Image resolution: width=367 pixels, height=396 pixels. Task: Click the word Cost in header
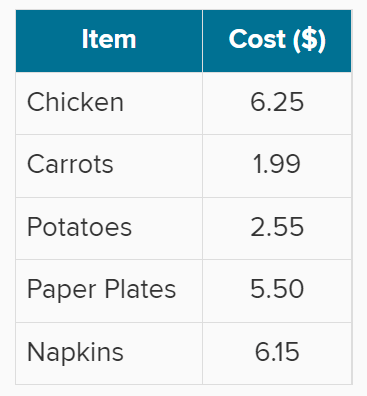pos(257,39)
